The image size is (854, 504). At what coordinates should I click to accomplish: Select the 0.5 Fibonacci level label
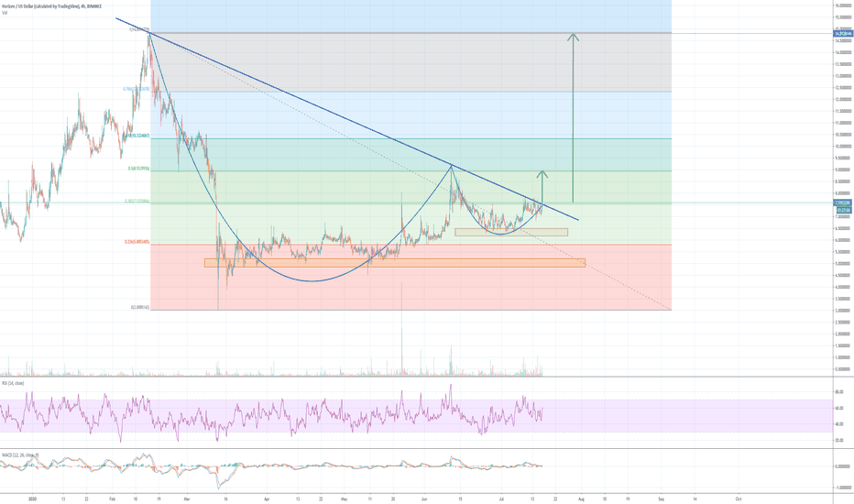coord(139,169)
